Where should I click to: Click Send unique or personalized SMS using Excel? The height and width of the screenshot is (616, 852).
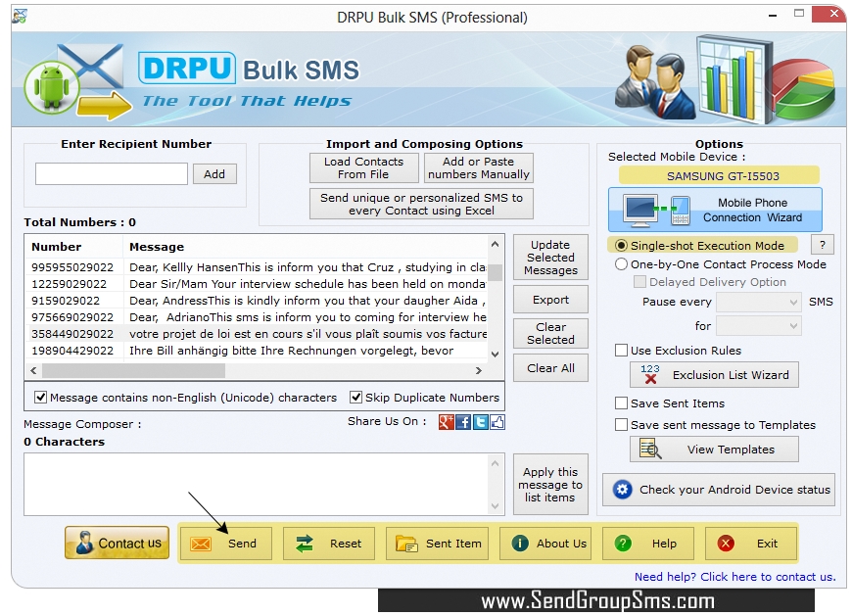pos(422,205)
